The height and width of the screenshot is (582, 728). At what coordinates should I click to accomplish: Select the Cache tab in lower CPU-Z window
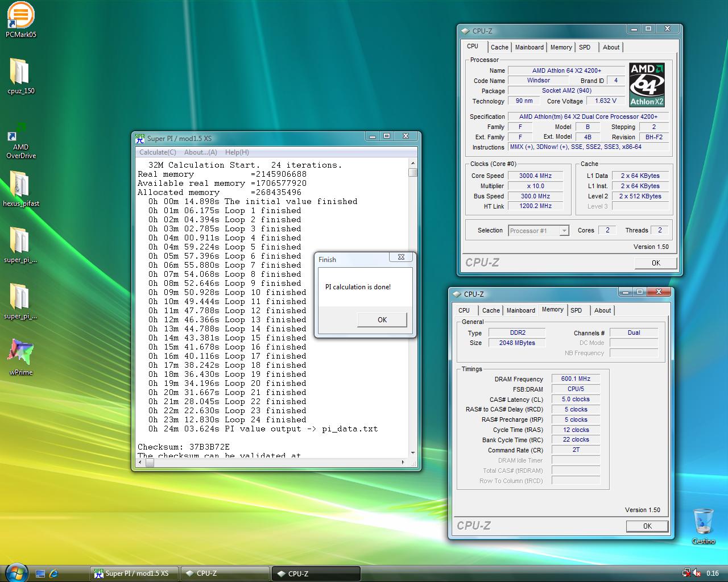[491, 310]
